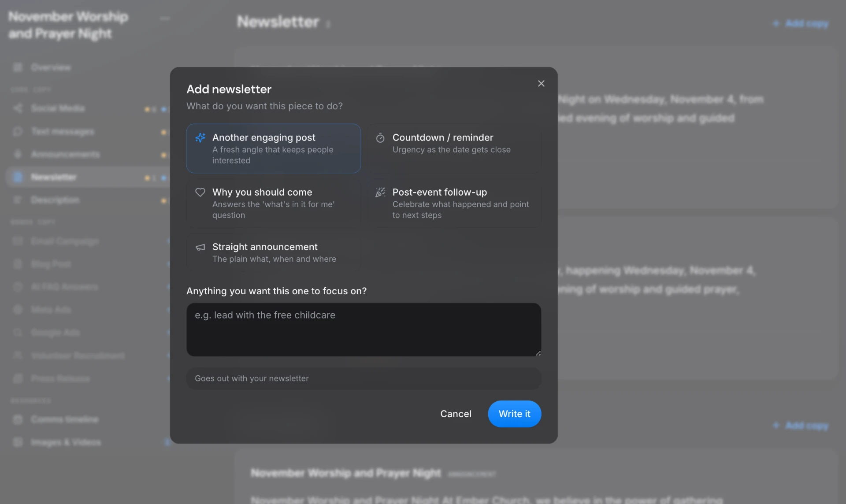Click the party popper icon for follow-up
The width and height of the screenshot is (846, 504).
[380, 192]
